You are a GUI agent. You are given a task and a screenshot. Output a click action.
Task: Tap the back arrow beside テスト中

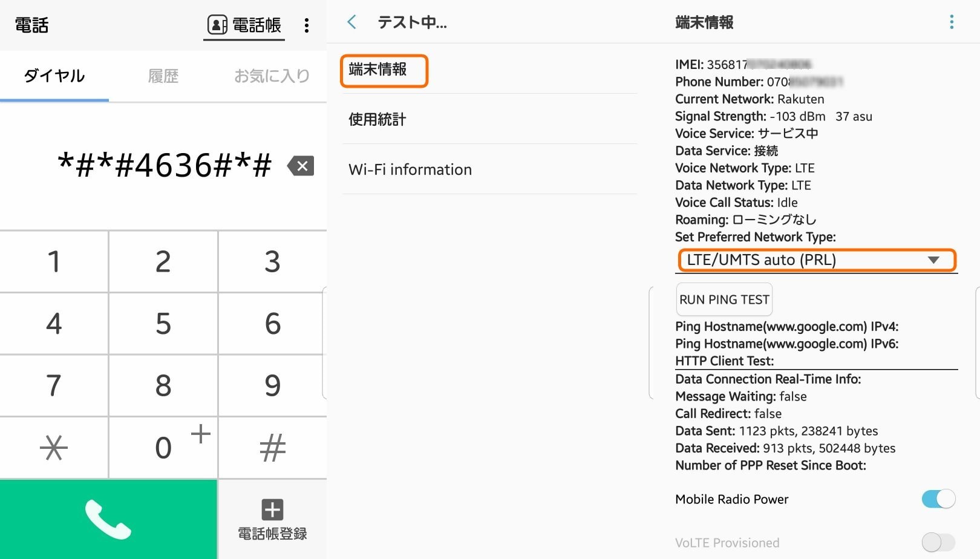(352, 23)
